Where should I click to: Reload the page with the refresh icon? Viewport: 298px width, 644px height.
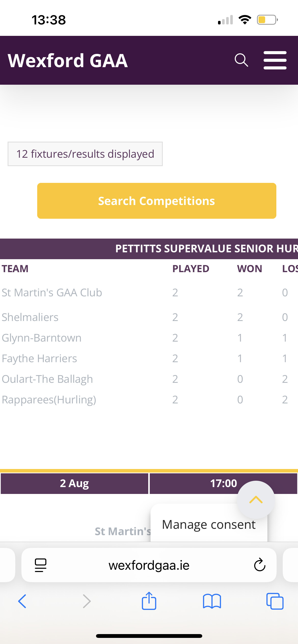click(x=260, y=565)
